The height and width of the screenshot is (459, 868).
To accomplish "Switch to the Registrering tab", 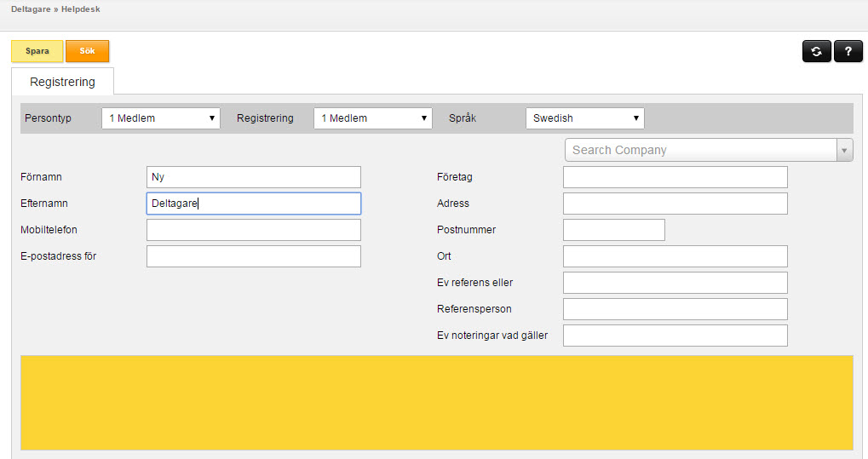I will coord(62,82).
